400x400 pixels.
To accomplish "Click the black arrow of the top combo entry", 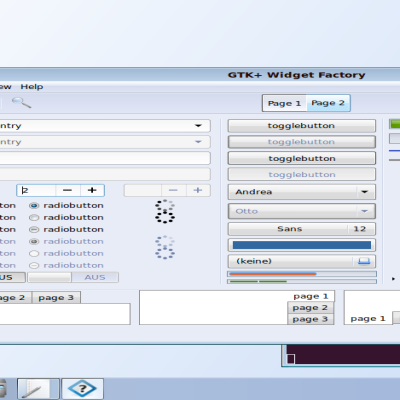I will click(198, 126).
